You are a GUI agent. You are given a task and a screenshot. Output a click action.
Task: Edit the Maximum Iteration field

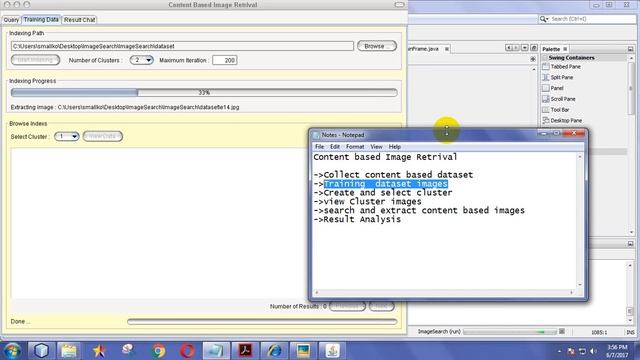[x=224, y=60]
